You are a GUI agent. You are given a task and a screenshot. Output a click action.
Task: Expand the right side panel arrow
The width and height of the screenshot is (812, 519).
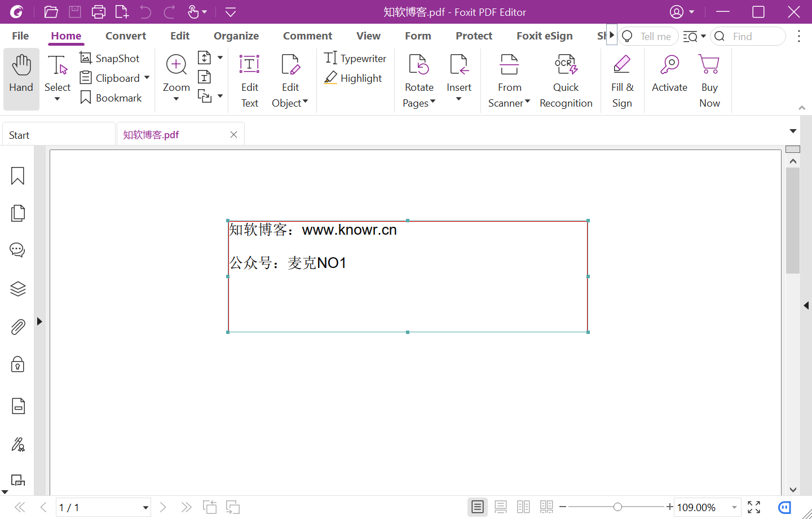coord(806,306)
